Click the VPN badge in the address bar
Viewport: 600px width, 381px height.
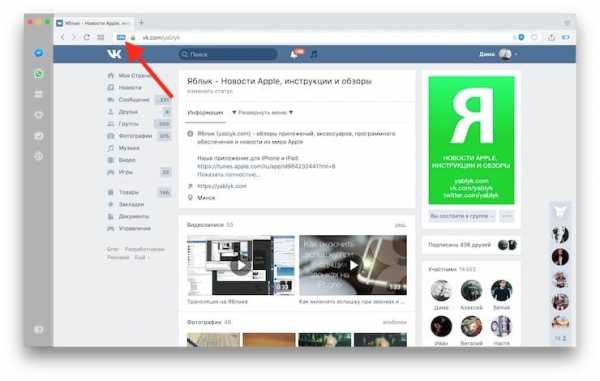tap(121, 37)
